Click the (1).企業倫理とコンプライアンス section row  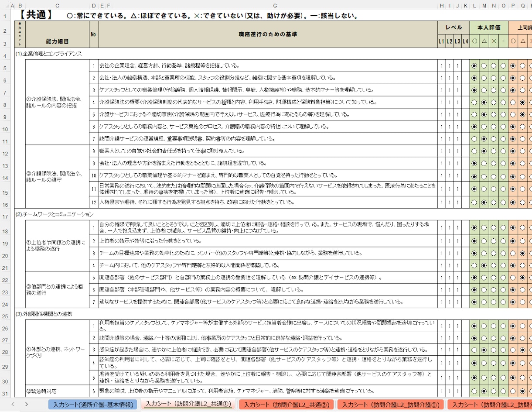[48, 54]
